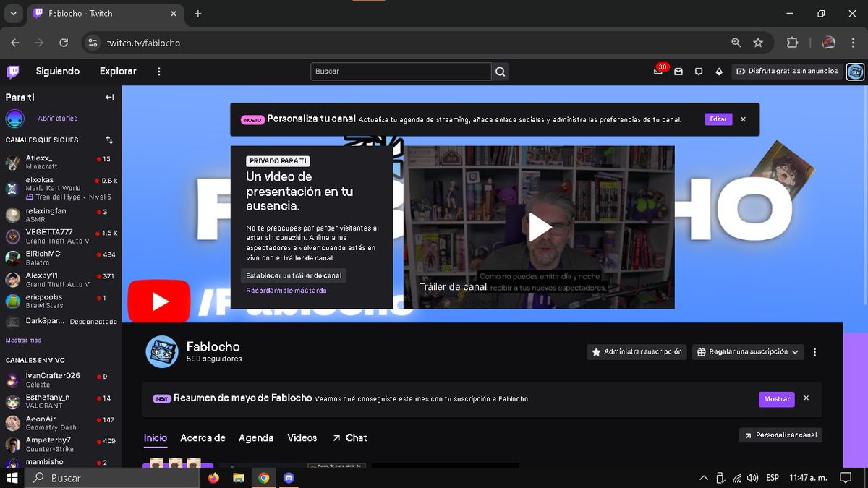Open elxokas channel in sidebar

click(x=61, y=188)
